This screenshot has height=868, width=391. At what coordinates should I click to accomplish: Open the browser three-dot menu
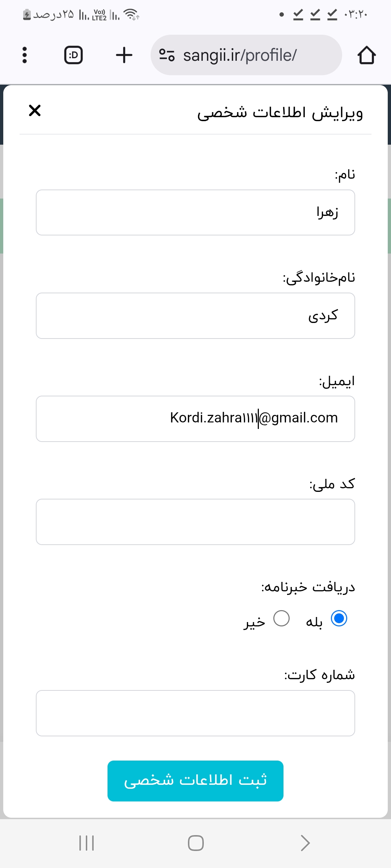pos(25,55)
